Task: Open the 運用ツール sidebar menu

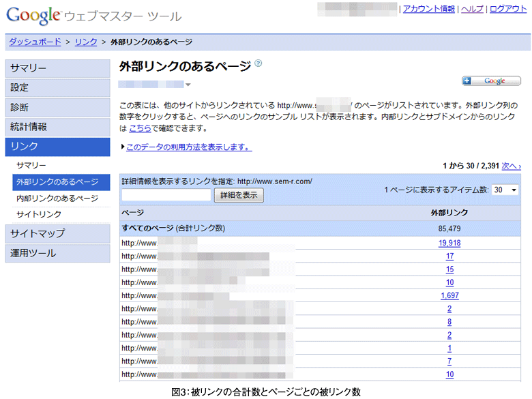Action: pos(58,253)
